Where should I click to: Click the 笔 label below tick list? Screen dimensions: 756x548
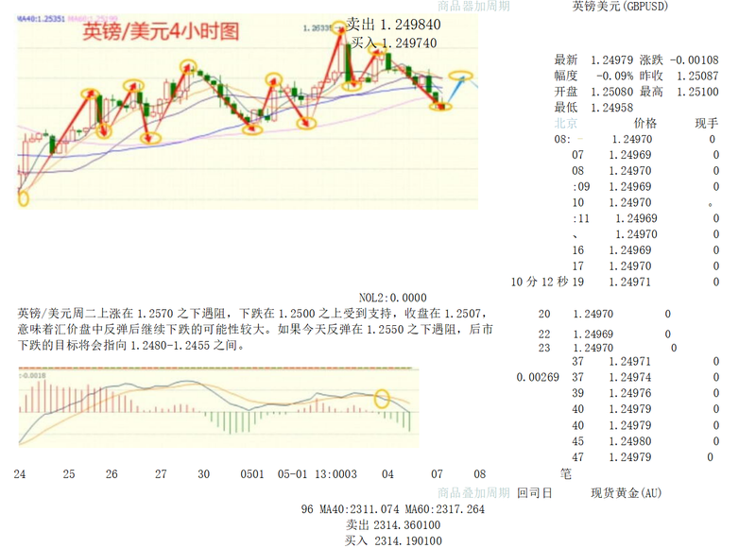[566, 474]
